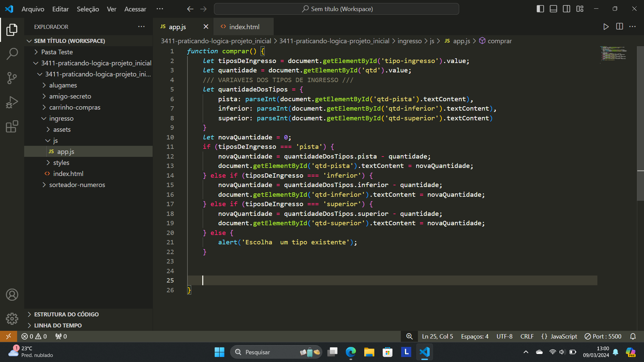Click the comprar breadcrumb symbol

(495, 41)
